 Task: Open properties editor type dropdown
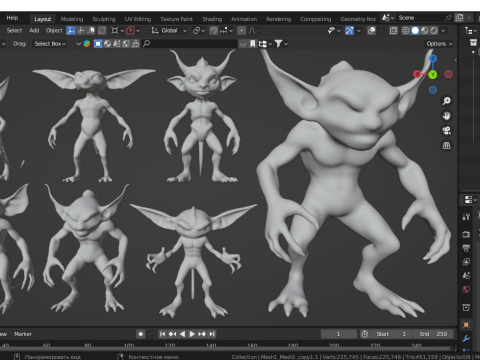click(470, 200)
